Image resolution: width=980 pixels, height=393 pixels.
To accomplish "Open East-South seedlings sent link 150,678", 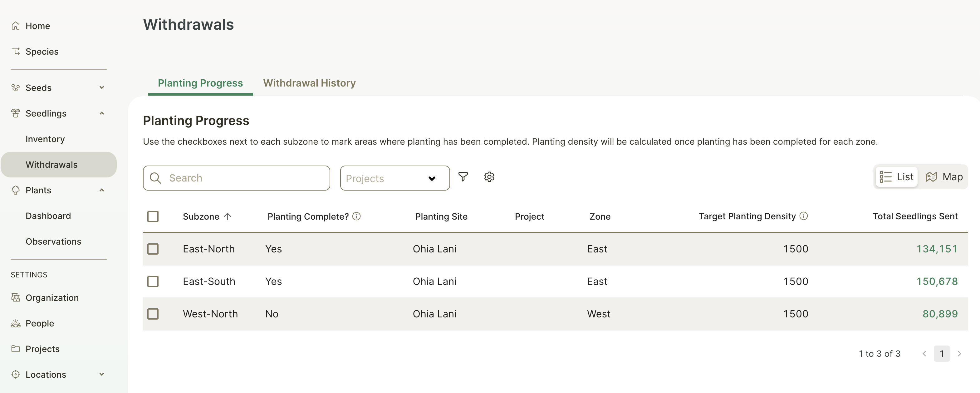I will tap(937, 281).
